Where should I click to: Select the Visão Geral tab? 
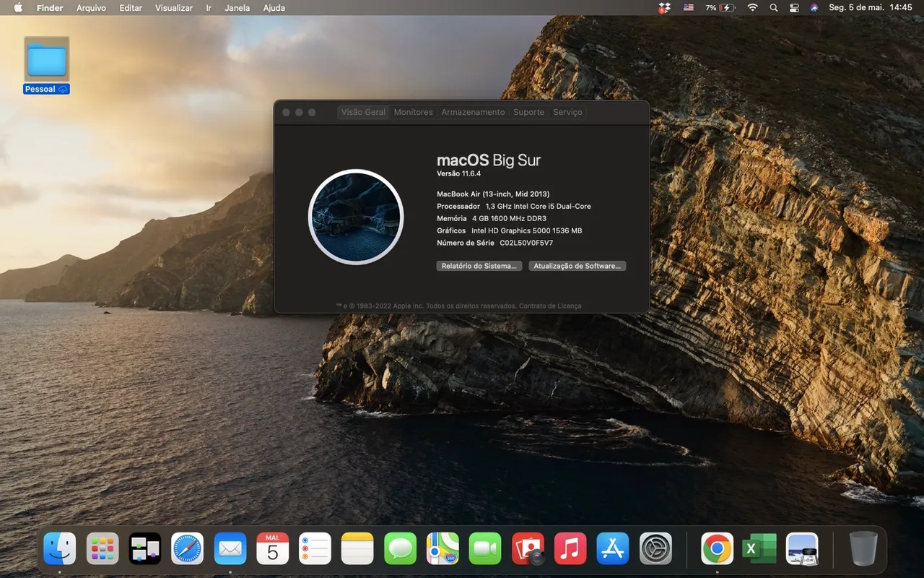tap(363, 112)
